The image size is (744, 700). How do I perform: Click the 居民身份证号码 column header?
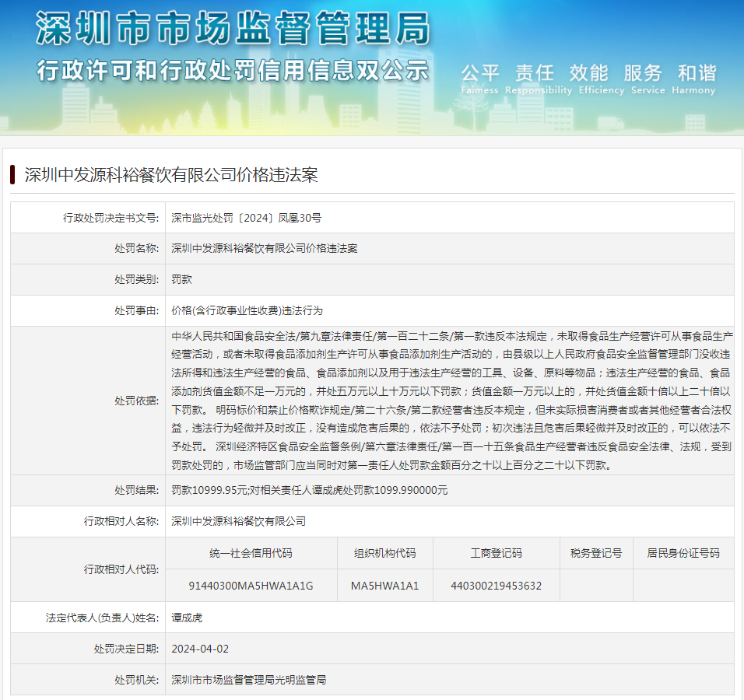683,553
